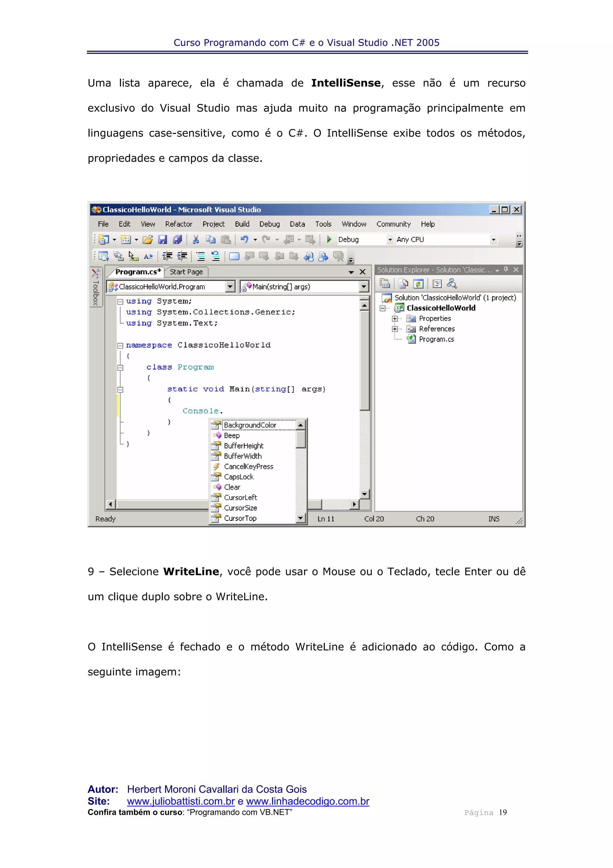Select BackgroundColor in IntelliSense list
Viewport: 613px width, 868px height.
pyautogui.click(x=253, y=425)
